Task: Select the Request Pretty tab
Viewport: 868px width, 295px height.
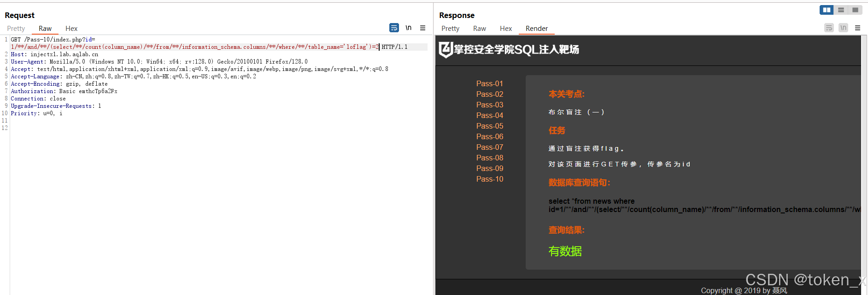Action: 16,29
